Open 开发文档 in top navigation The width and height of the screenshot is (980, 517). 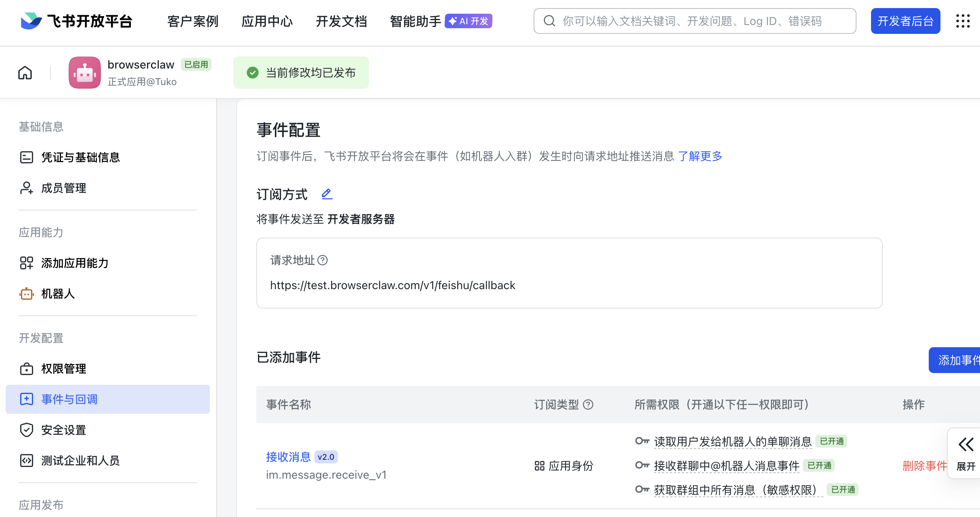point(341,21)
